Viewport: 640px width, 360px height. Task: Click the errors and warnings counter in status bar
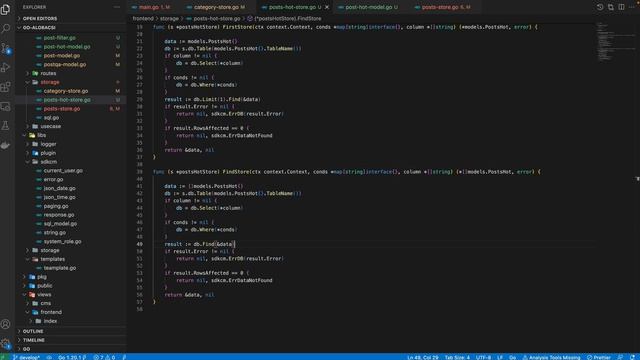pos(104,357)
